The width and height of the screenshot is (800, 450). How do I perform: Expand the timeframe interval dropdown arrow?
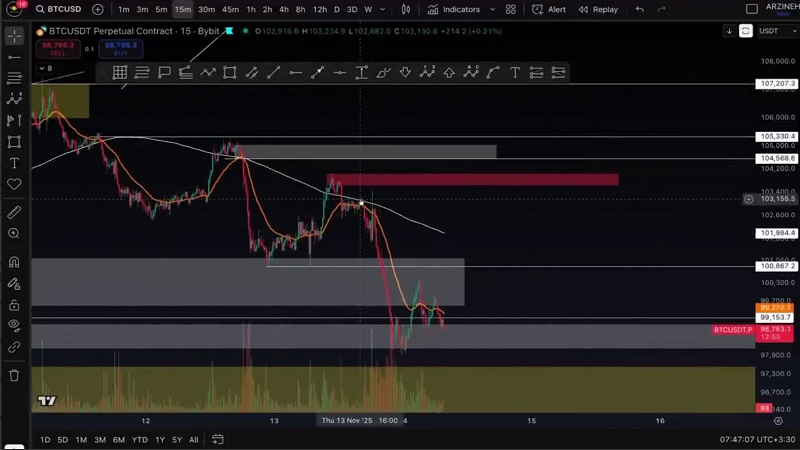pos(384,9)
